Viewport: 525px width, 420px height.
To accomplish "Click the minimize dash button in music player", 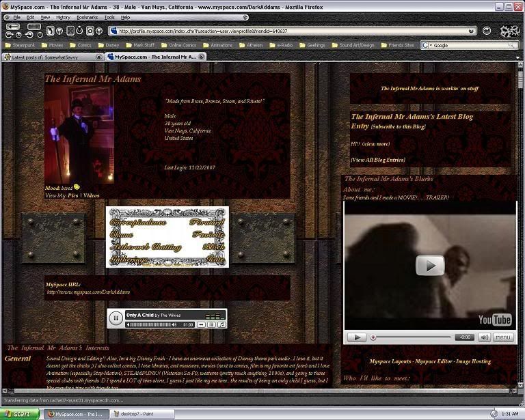I will [201, 324].
